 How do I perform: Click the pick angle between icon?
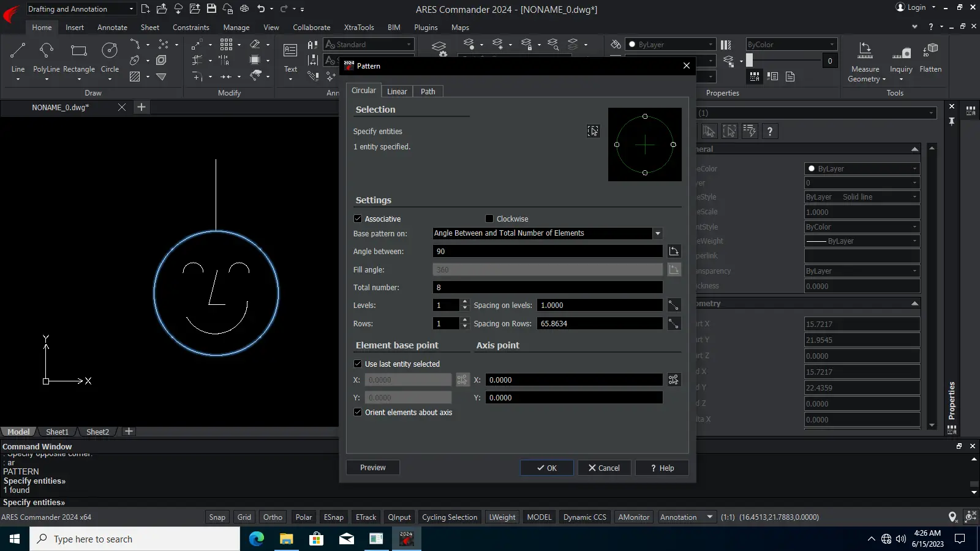coord(674,252)
